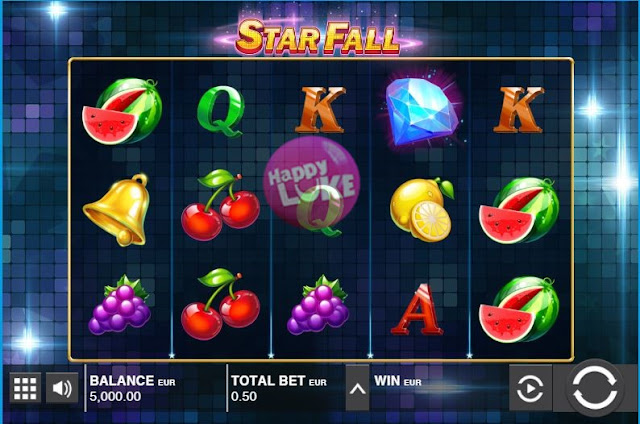
Task: Click the Win EUR display
Action: pos(398,381)
